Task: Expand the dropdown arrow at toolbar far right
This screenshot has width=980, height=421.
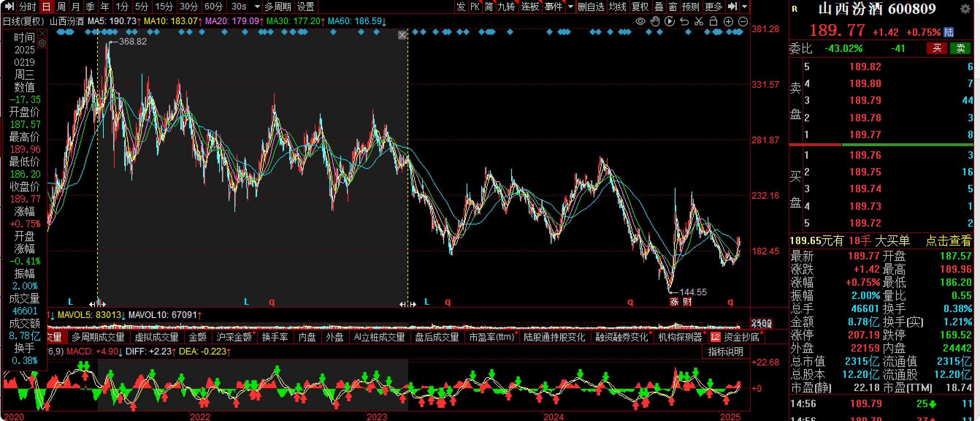Action: tap(745, 7)
